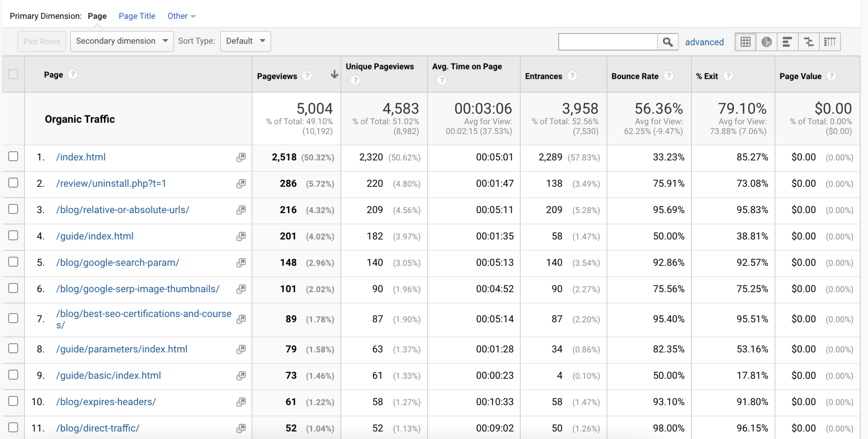Toggle the select-all checkbox in table header
868x439 pixels.
pyautogui.click(x=13, y=74)
